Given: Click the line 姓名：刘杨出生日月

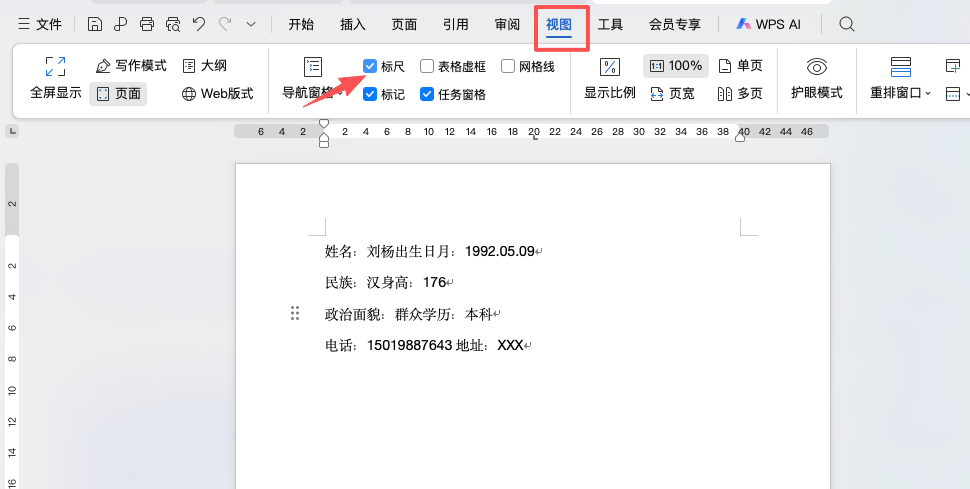Looking at the screenshot, I should [x=434, y=251].
